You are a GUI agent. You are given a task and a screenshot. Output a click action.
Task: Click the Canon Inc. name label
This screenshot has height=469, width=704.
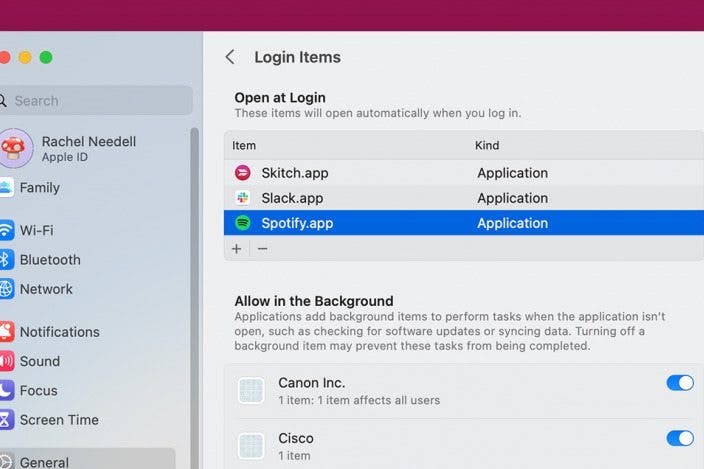312,383
